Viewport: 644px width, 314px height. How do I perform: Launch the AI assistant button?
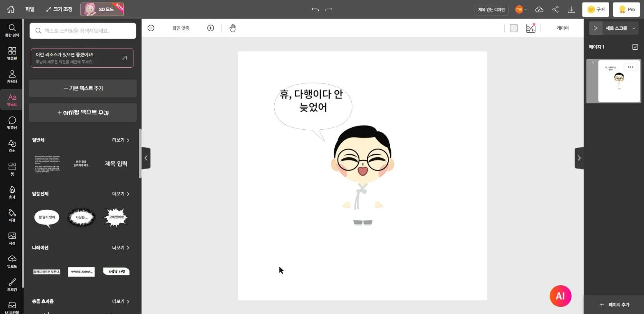(561, 296)
